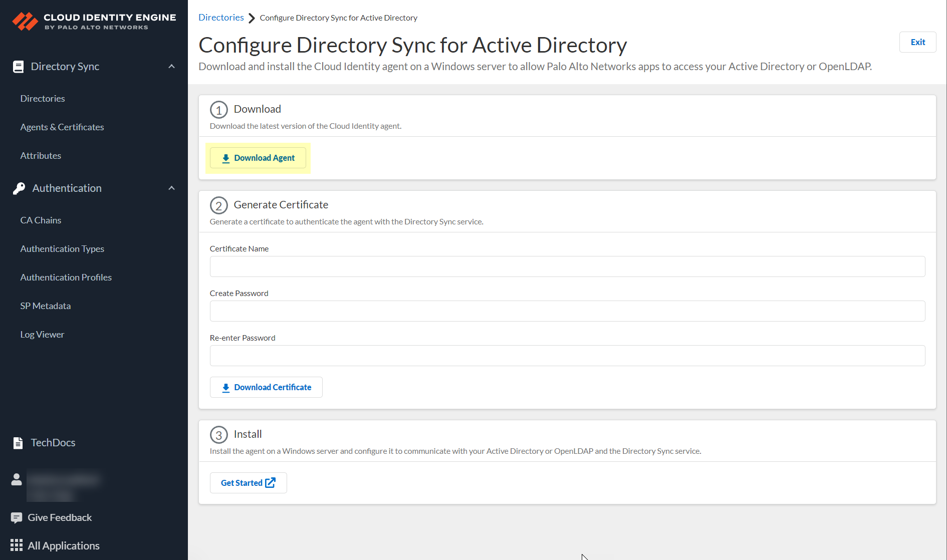The width and height of the screenshot is (947, 560).
Task: Focus the Certificate Name input field
Action: 567,266
